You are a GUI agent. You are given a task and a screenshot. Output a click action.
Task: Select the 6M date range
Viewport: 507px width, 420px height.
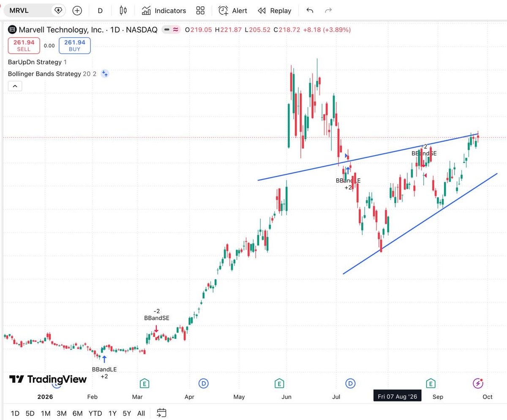[x=77, y=413]
